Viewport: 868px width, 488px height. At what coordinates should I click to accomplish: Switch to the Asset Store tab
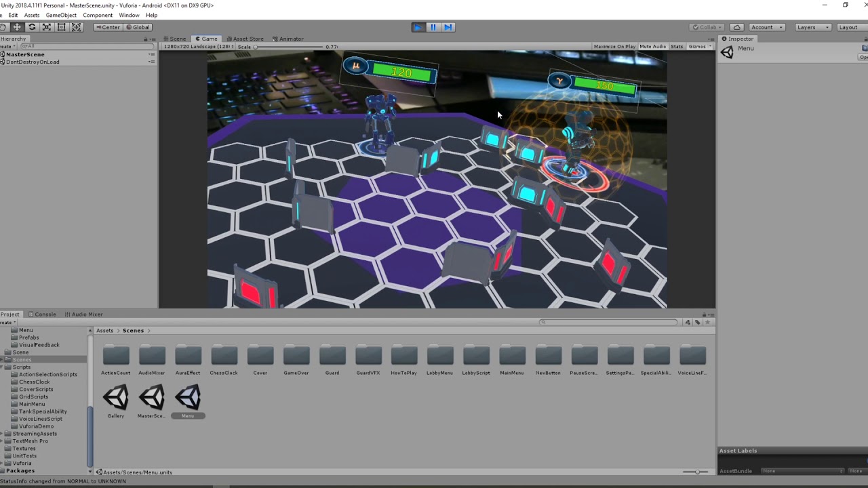point(245,39)
